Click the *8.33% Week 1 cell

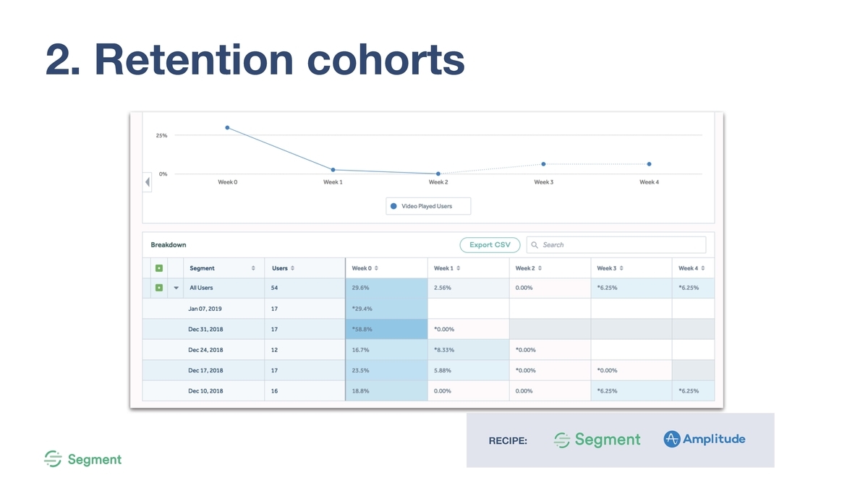468,350
